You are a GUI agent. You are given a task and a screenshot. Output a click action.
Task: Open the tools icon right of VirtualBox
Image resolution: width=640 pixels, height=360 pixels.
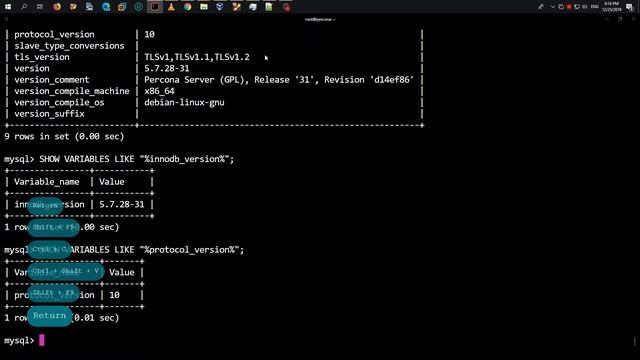coord(236,7)
